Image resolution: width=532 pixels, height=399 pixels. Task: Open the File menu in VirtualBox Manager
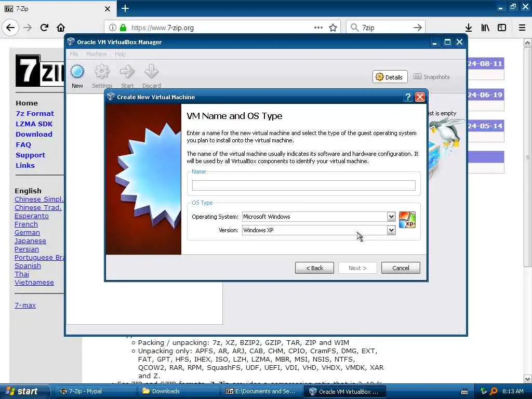click(x=74, y=54)
